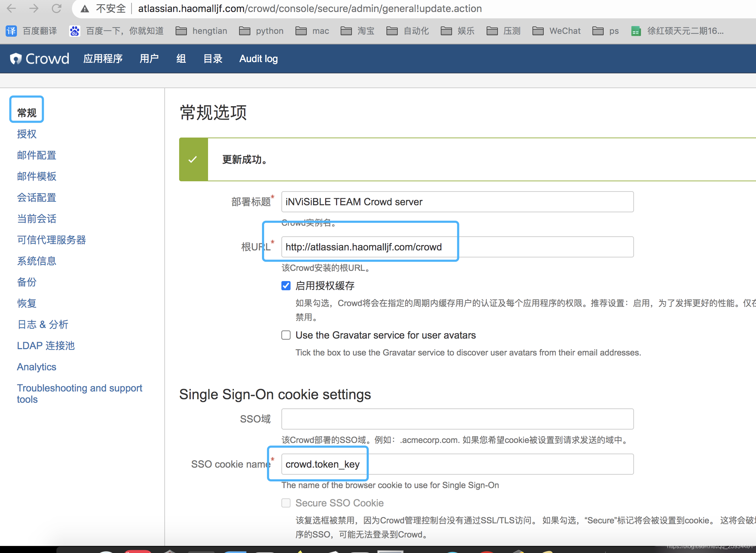Open the 百度翻译 bookmark icon
The image size is (756, 553).
coord(11,31)
